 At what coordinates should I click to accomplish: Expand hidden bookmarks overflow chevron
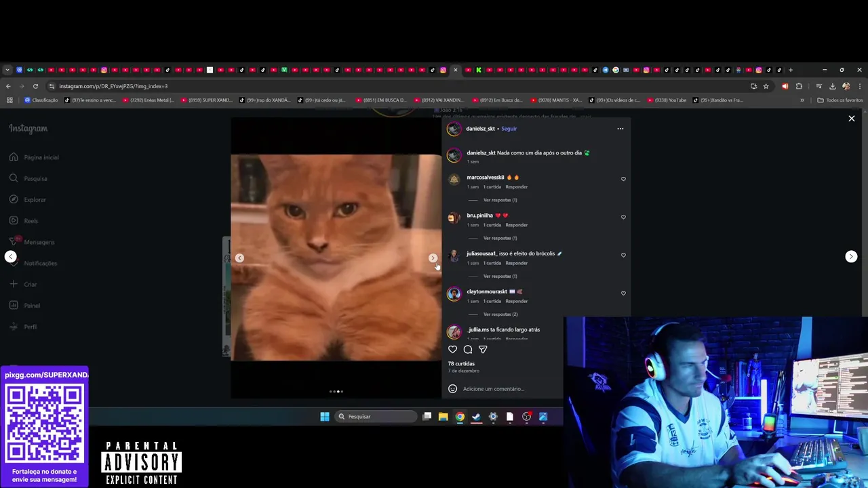point(802,100)
